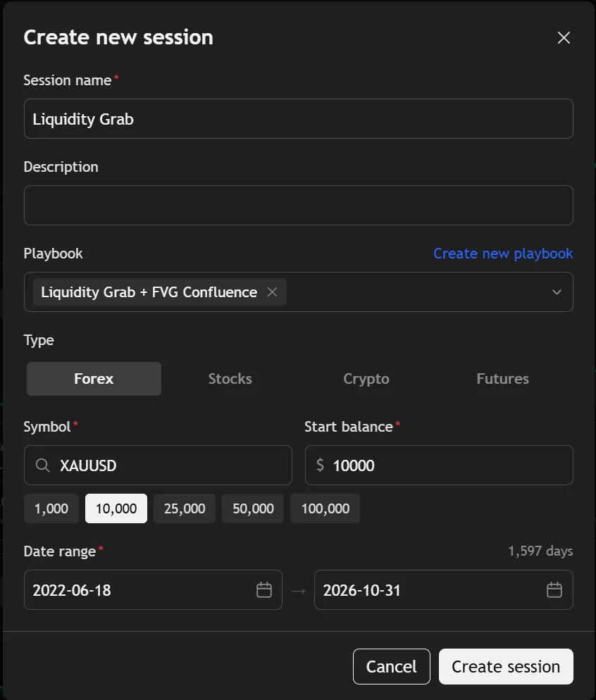This screenshot has width=596, height=700.
Task: Click the Create session button
Action: pos(506,666)
